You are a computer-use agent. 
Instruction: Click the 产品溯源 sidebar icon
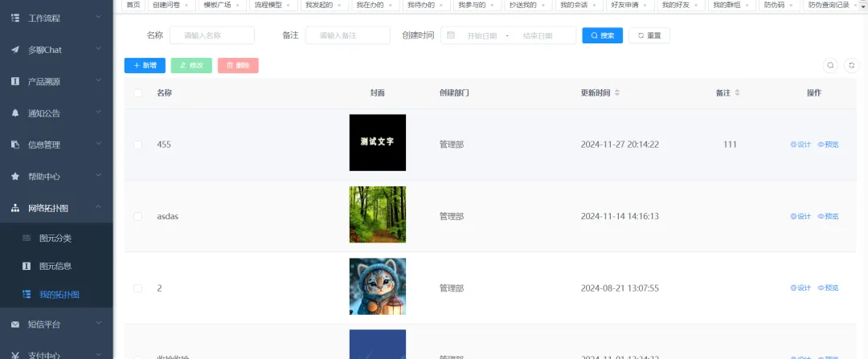[15, 81]
